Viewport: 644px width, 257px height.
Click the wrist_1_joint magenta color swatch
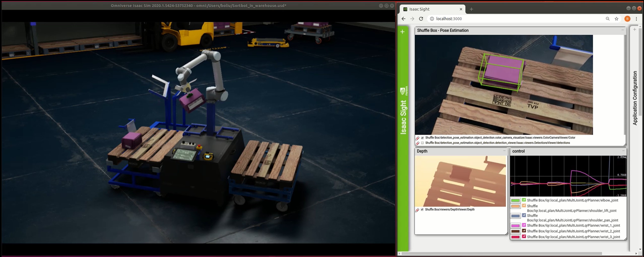(x=515, y=226)
